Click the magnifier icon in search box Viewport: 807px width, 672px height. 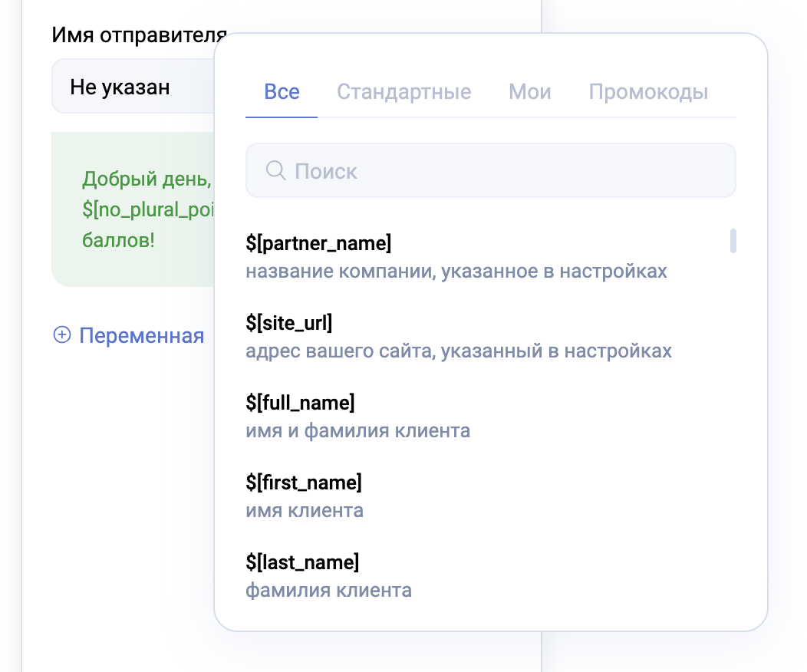coord(275,170)
